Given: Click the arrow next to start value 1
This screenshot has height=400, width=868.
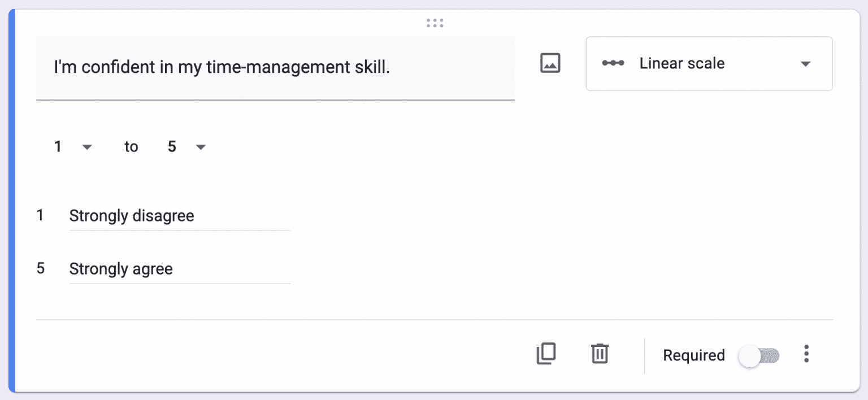Looking at the screenshot, I should click(86, 147).
